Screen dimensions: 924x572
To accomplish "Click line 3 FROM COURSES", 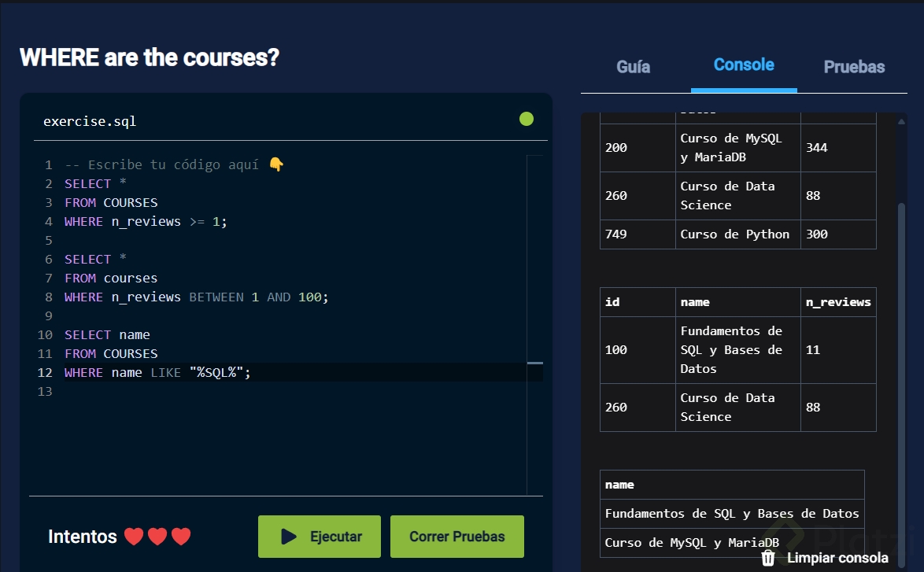I will click(x=111, y=203).
